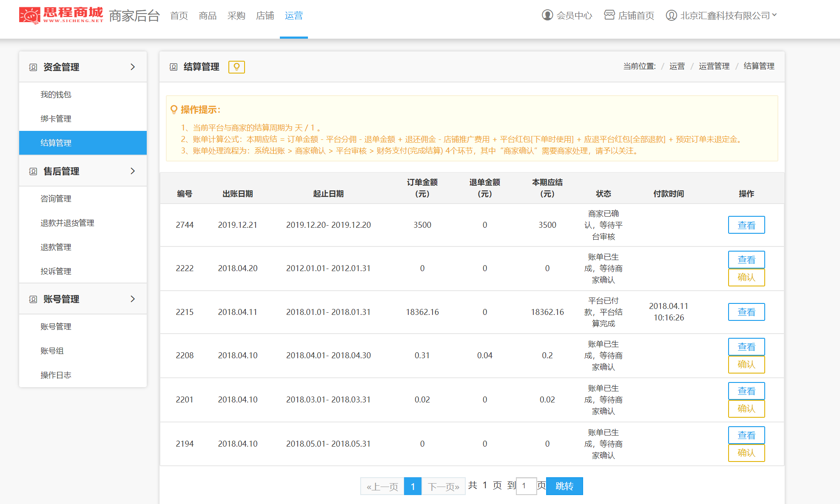This screenshot has height=504, width=840.
Task: Click the 出账日期 column header
Action: click(x=238, y=194)
